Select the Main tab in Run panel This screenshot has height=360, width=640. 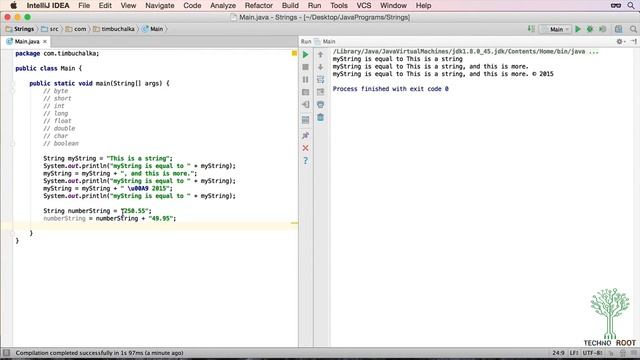pos(325,42)
